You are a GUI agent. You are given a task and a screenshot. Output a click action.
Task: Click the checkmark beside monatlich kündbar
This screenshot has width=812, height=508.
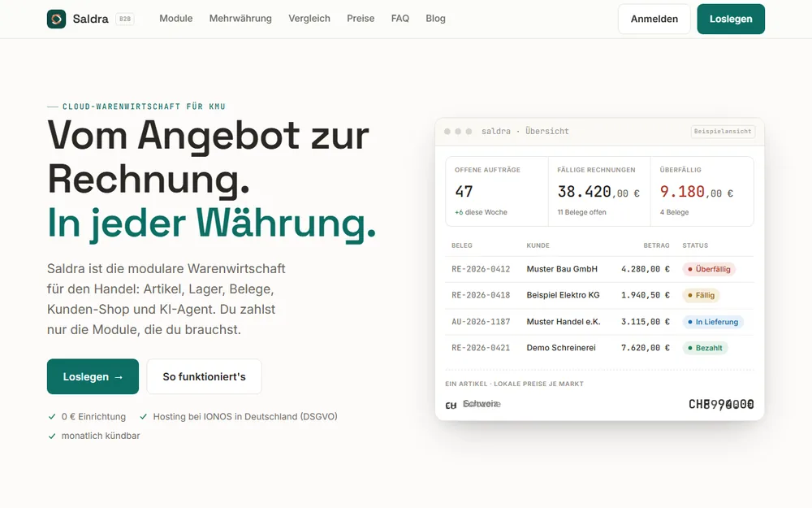pyautogui.click(x=52, y=436)
